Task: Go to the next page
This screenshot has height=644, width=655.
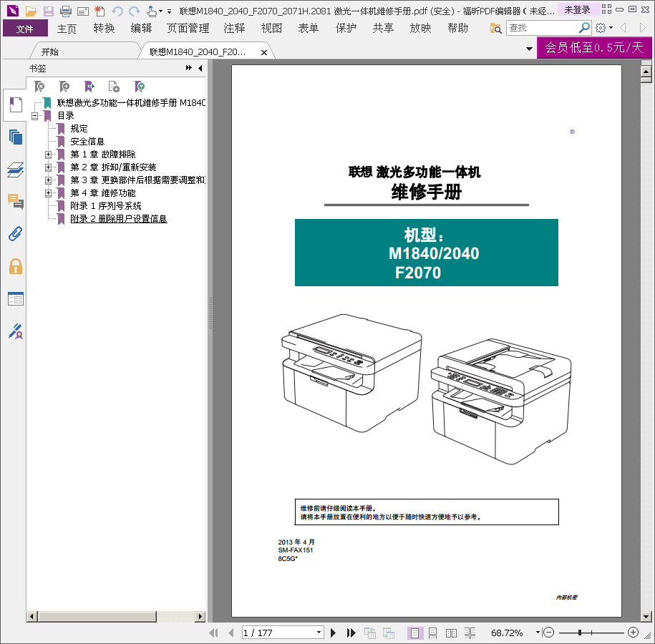Action: [x=333, y=633]
